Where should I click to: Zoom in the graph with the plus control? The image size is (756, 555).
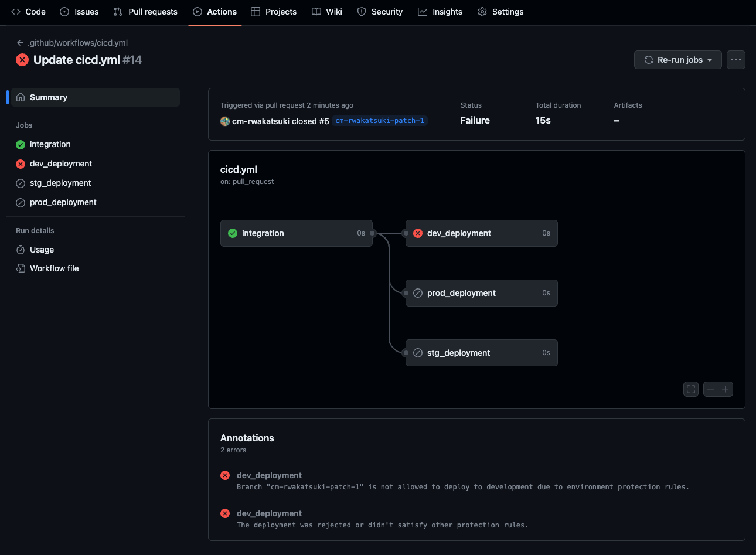726,389
